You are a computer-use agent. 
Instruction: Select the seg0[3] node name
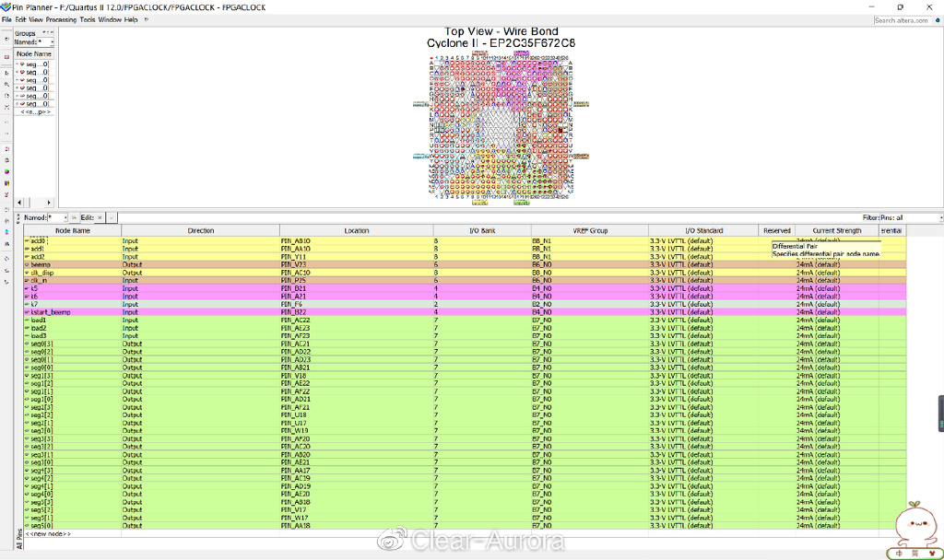tap(41, 344)
